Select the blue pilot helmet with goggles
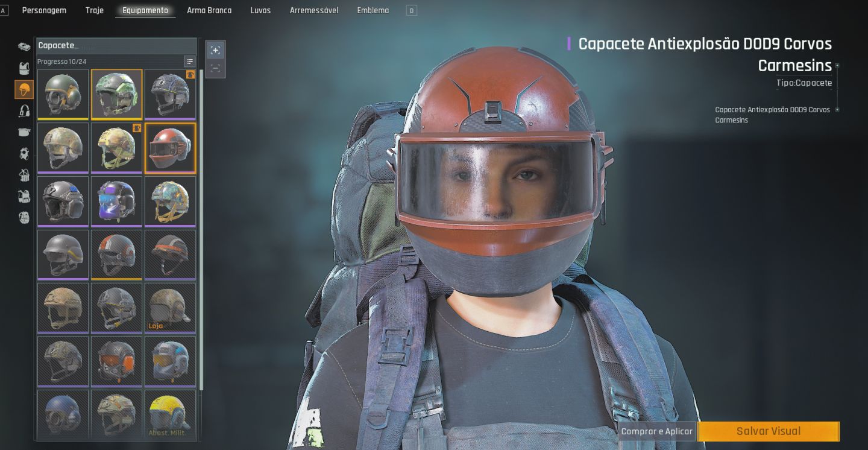 (x=63, y=414)
